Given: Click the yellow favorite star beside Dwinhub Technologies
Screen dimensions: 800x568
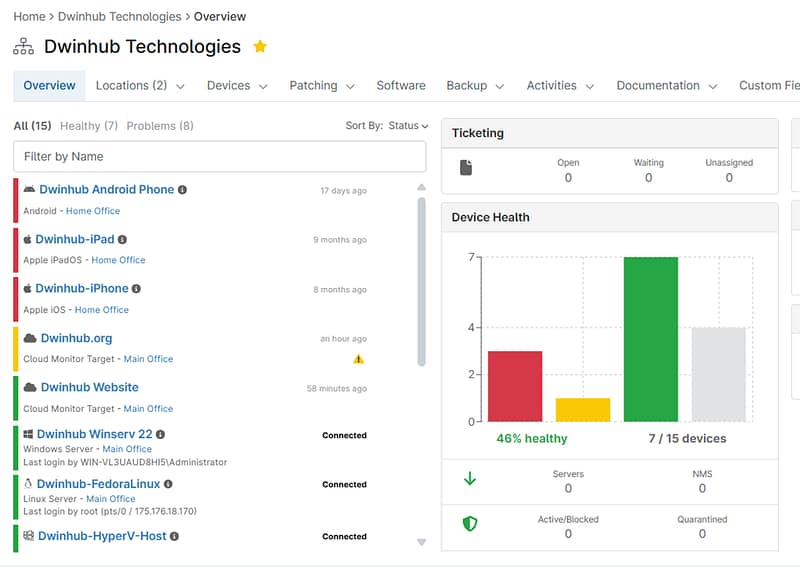Looking at the screenshot, I should (260, 47).
